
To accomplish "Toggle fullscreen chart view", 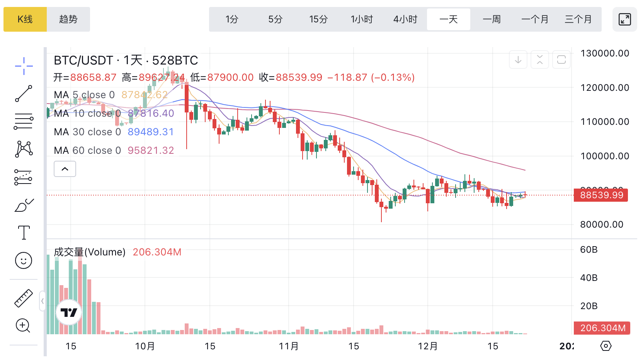I will [624, 19].
